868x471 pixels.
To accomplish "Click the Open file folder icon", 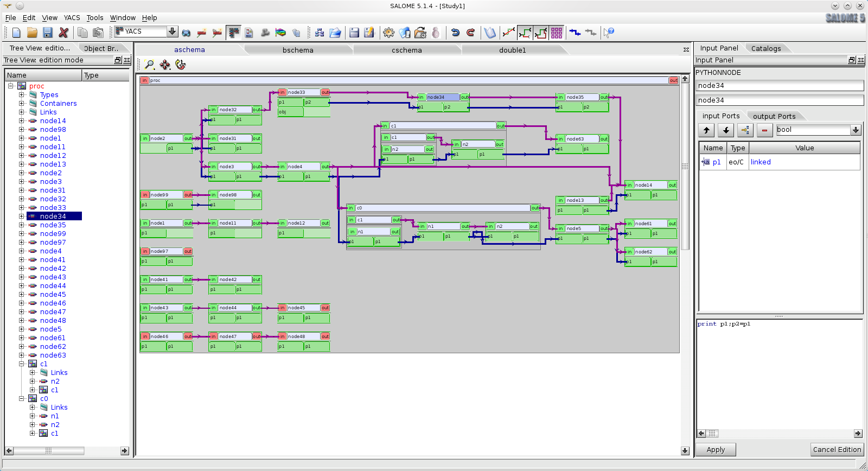I will 32,33.
